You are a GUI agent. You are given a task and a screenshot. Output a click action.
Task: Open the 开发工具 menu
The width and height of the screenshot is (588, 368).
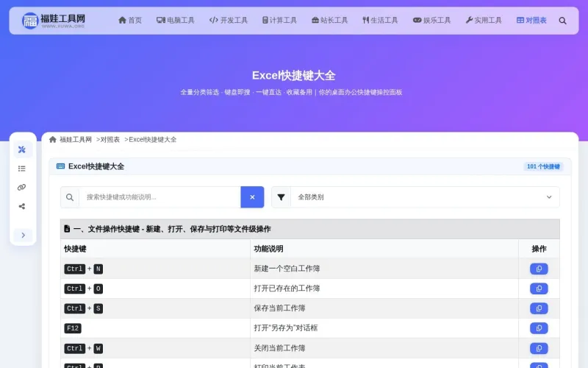coord(229,21)
